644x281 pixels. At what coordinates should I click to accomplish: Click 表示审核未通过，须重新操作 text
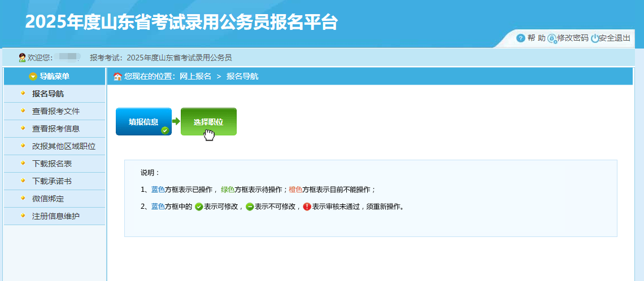point(358,207)
